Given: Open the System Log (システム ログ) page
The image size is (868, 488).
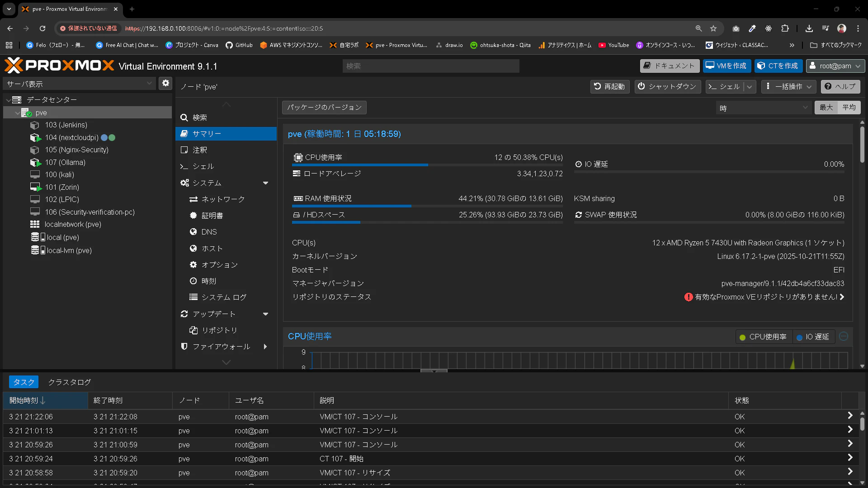Looking at the screenshot, I should [224, 297].
